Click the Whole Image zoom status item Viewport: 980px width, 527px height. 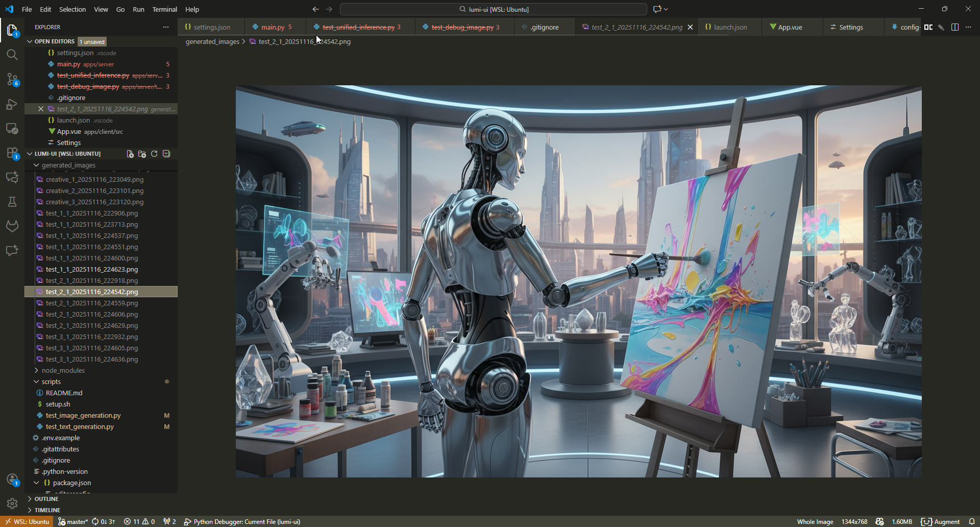(x=815, y=521)
